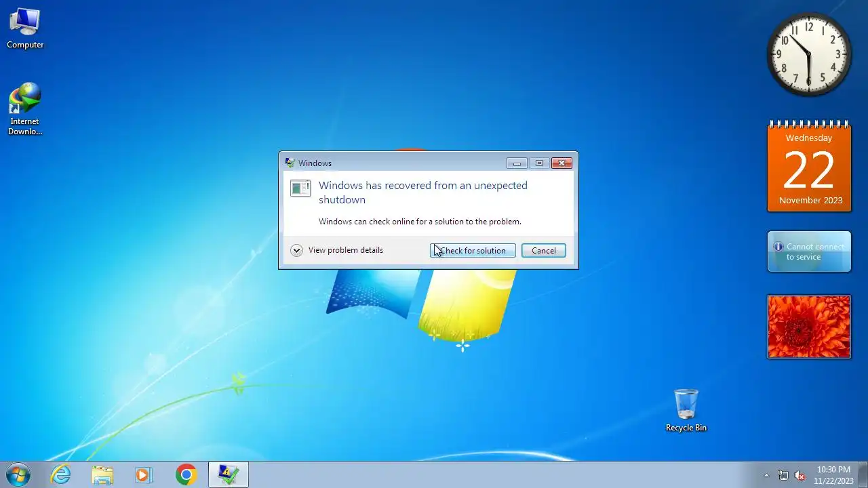
Task: Click the heading 'Windows has recovered from an unexpected shutdown'
Action: point(423,192)
